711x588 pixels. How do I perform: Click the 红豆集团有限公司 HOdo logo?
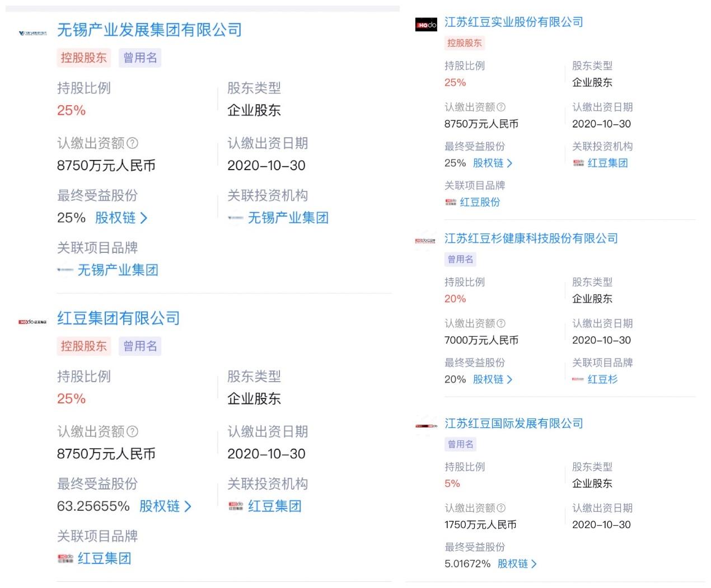[32, 322]
